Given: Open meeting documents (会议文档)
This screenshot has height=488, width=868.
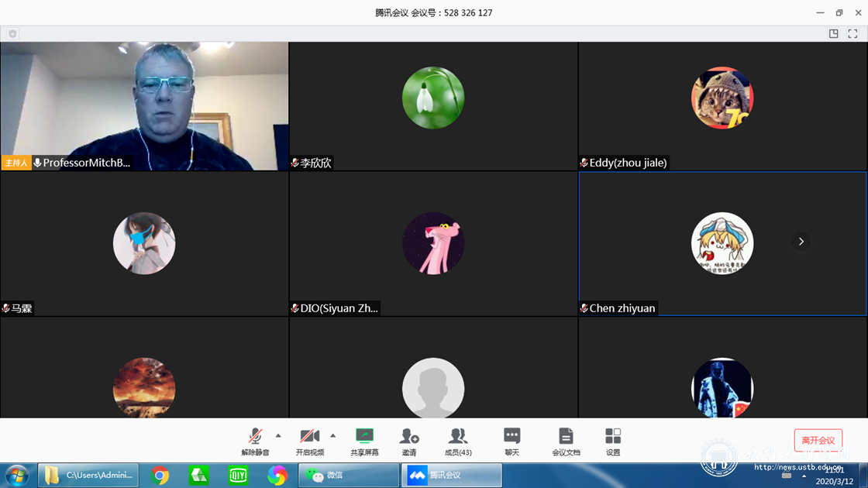Looking at the screenshot, I should 566,442.
